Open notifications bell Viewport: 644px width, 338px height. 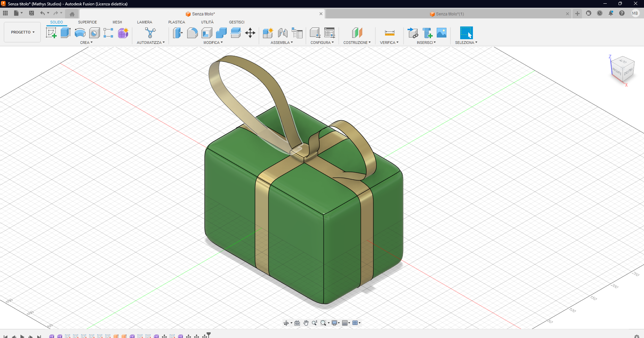(x=611, y=13)
